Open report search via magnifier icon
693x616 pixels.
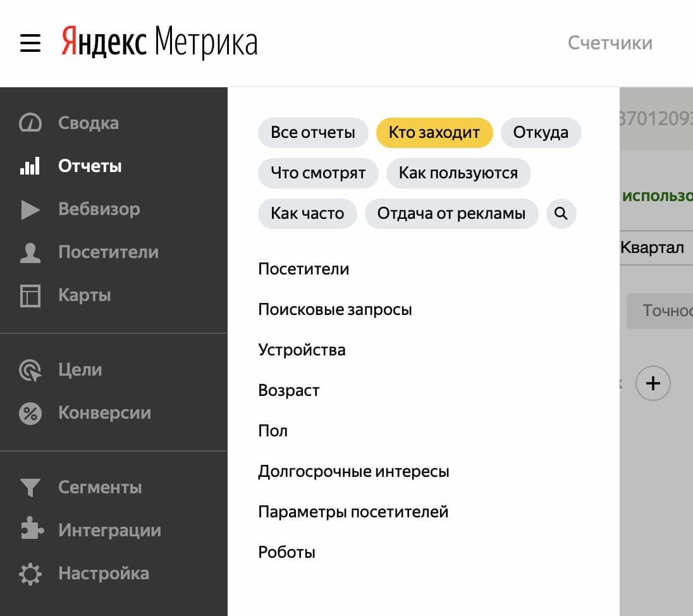561,214
